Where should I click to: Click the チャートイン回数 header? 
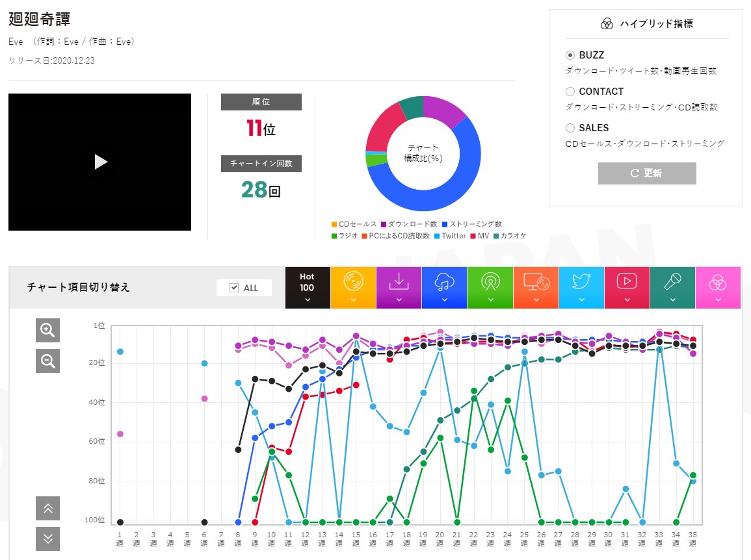[261, 164]
